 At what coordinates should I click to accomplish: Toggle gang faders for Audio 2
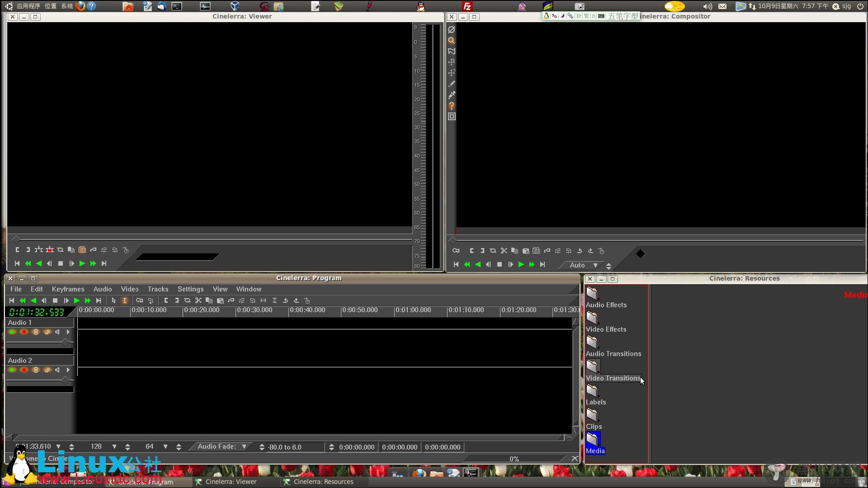click(x=36, y=370)
